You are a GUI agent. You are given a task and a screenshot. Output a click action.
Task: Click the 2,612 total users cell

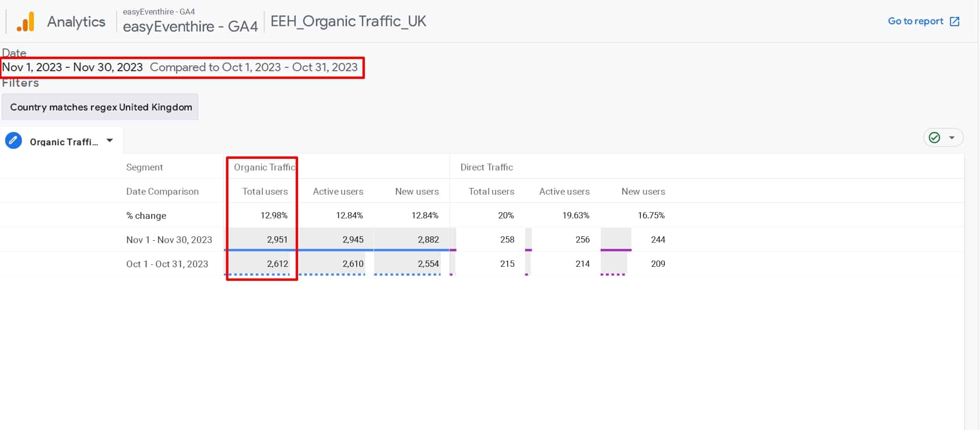point(277,263)
